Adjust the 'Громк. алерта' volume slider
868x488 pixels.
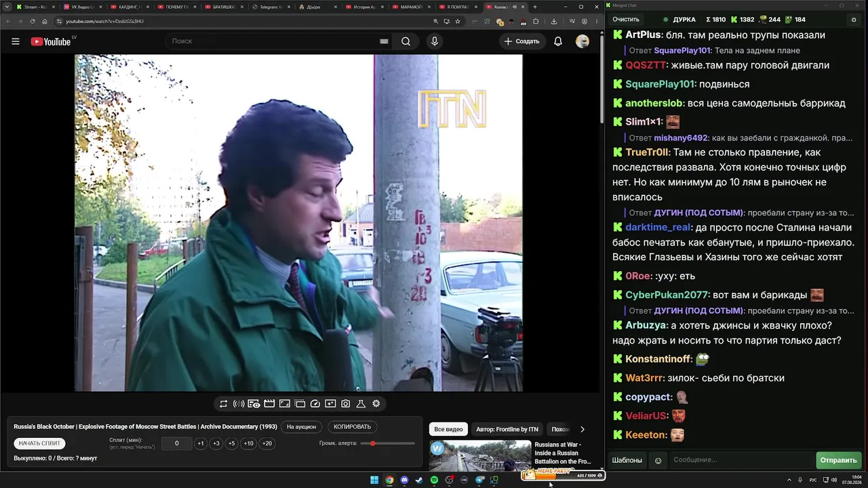coord(388,443)
